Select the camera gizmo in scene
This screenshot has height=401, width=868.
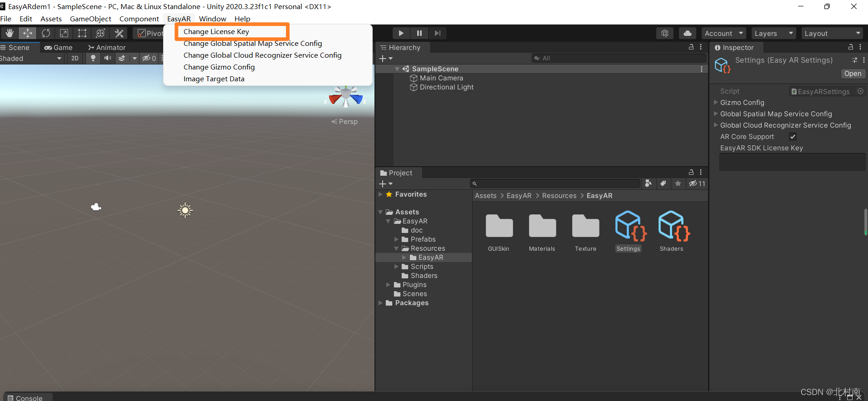pyautogui.click(x=96, y=207)
